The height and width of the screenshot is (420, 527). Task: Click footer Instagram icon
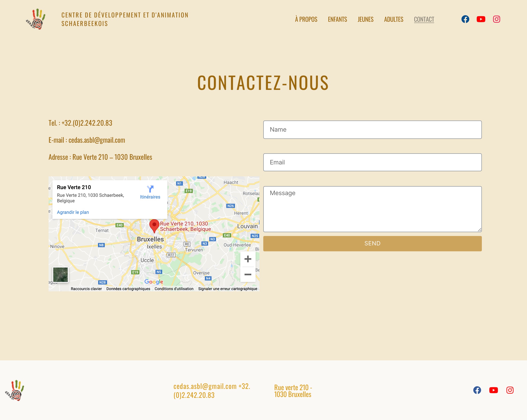(x=510, y=390)
